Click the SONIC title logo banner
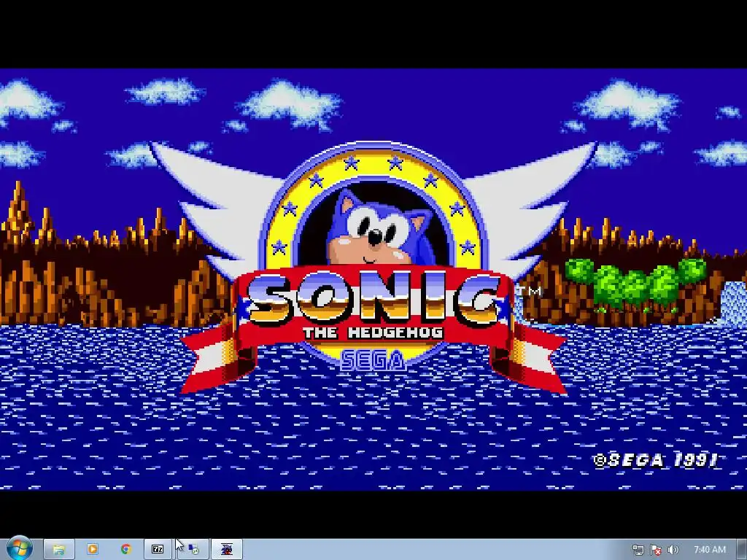The height and width of the screenshot is (560, 747). click(x=375, y=297)
